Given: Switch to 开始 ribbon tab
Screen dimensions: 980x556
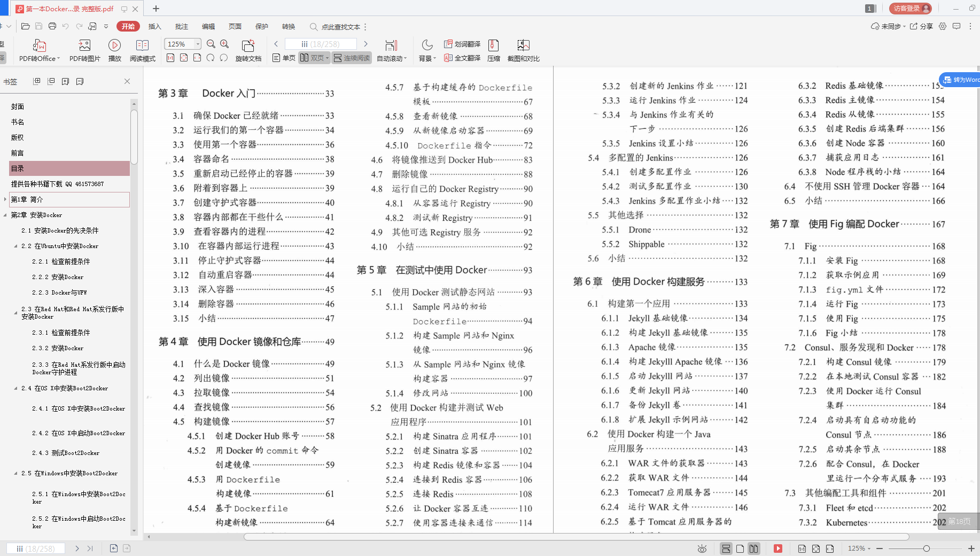Looking at the screenshot, I should (x=128, y=26).
